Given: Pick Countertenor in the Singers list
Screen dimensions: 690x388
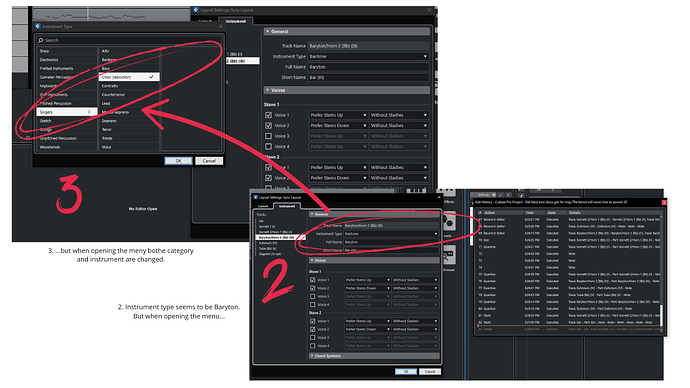Looking at the screenshot, I should pos(129,95).
